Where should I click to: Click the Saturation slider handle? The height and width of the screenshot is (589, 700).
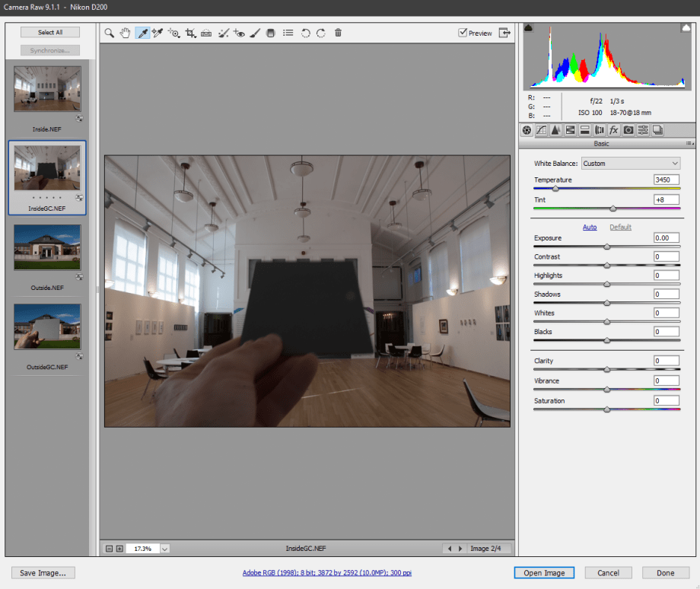(x=607, y=409)
